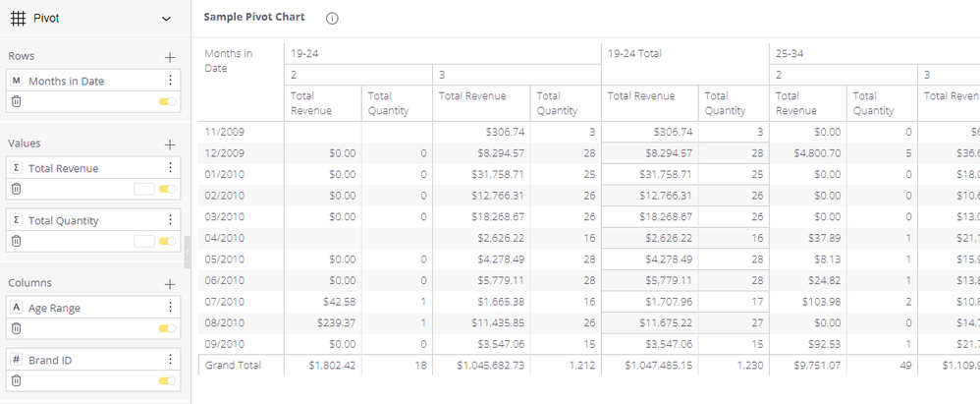980x404 pixels.
Task: Click the Total Revenue field label
Action: click(64, 168)
